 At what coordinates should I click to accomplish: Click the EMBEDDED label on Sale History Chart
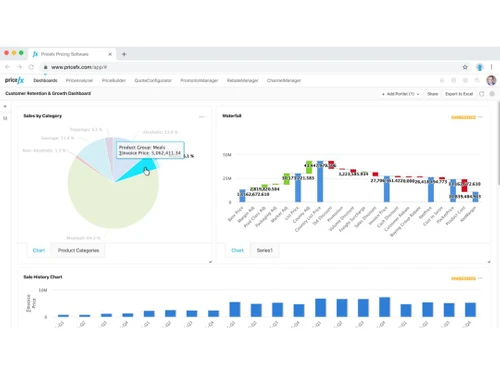pyautogui.click(x=463, y=278)
